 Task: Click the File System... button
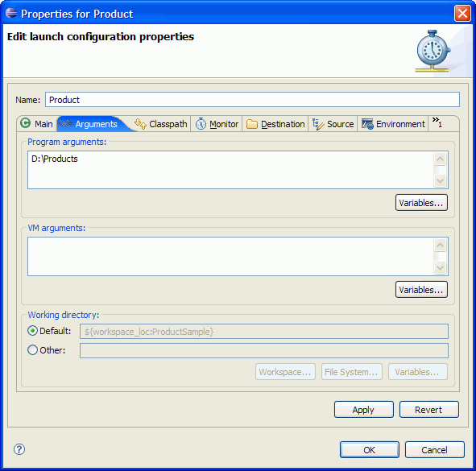point(351,372)
